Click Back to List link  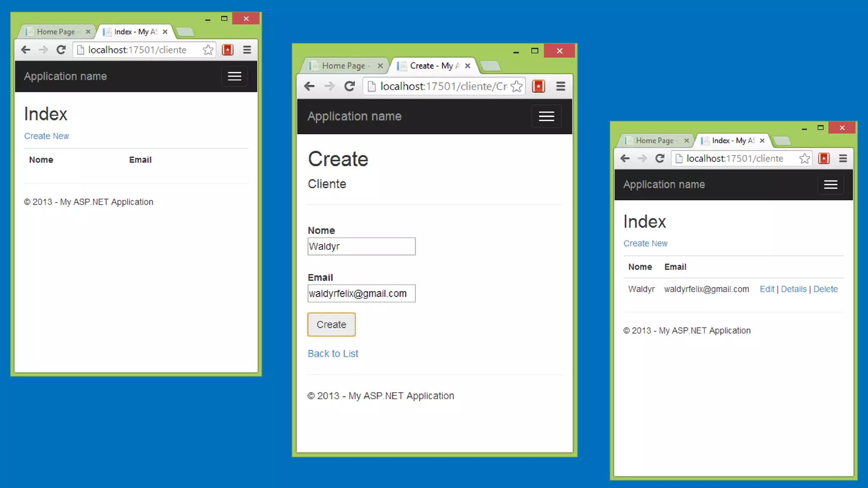click(333, 354)
